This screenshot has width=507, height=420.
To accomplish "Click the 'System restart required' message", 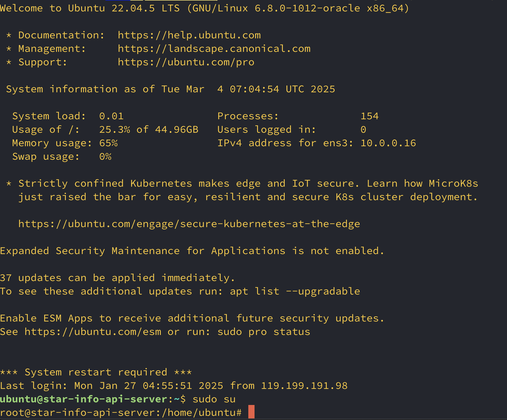I will (x=96, y=372).
